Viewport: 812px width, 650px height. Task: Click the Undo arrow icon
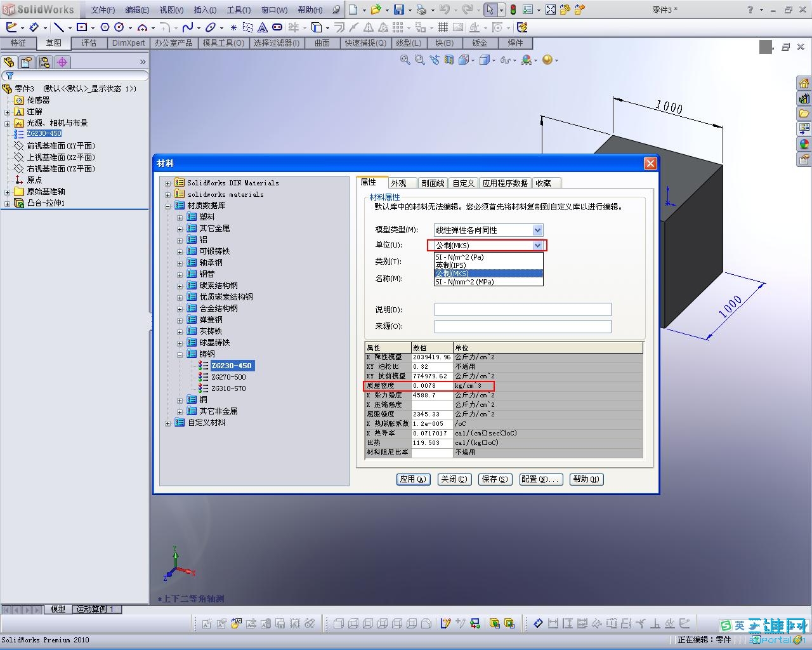click(x=444, y=10)
